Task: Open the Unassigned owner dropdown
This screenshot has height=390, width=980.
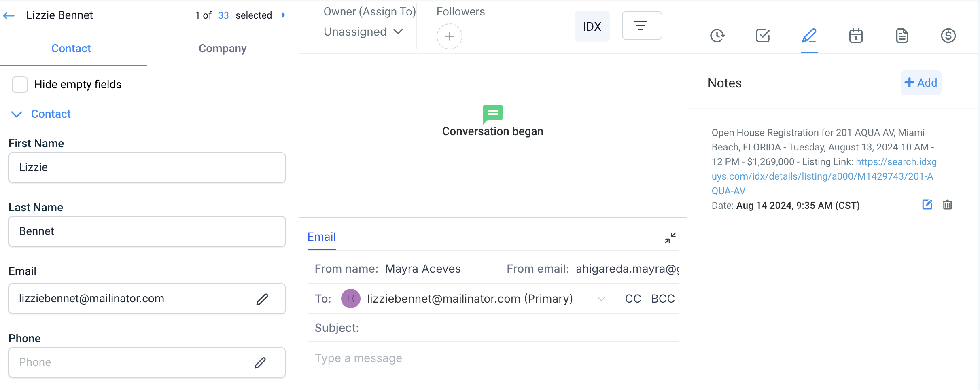Action: [363, 32]
